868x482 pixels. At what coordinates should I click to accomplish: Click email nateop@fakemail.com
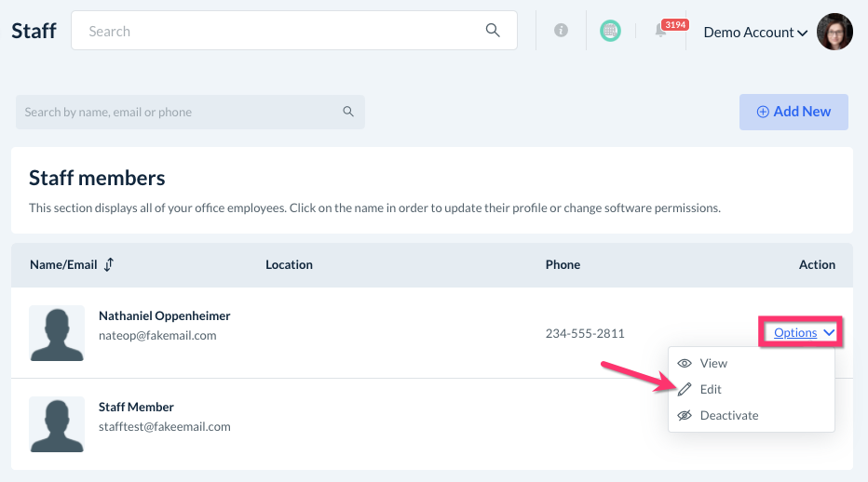point(157,335)
